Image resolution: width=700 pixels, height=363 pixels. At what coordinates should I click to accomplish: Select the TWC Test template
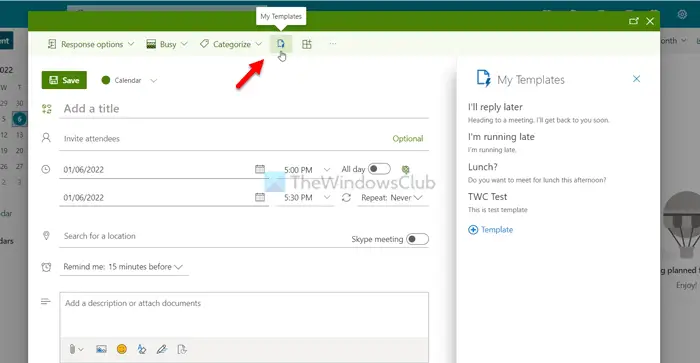click(498, 202)
